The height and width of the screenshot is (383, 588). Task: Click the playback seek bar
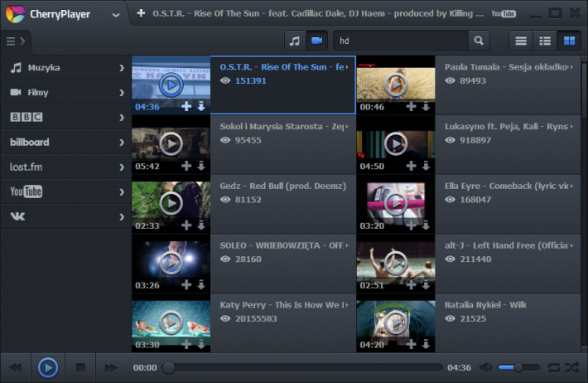click(302, 367)
